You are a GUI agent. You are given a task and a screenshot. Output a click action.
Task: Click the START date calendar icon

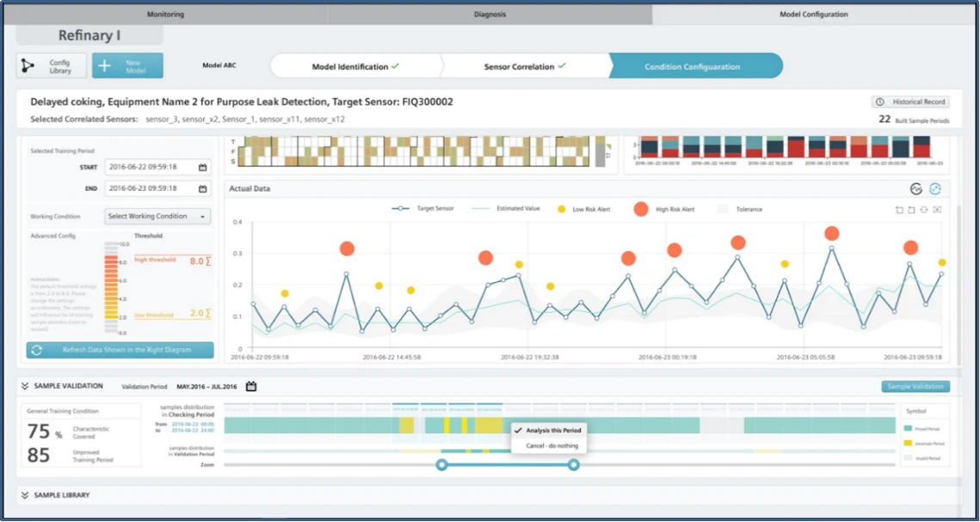(x=203, y=167)
